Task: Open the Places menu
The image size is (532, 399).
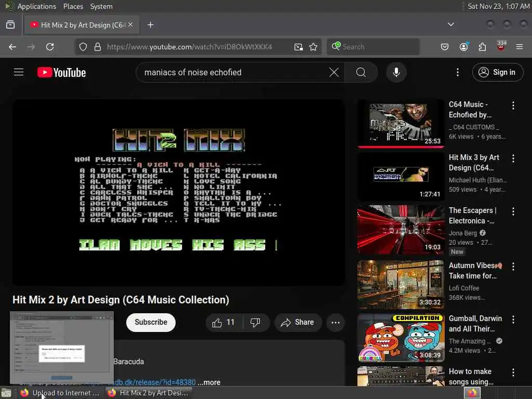Action: 73,6
